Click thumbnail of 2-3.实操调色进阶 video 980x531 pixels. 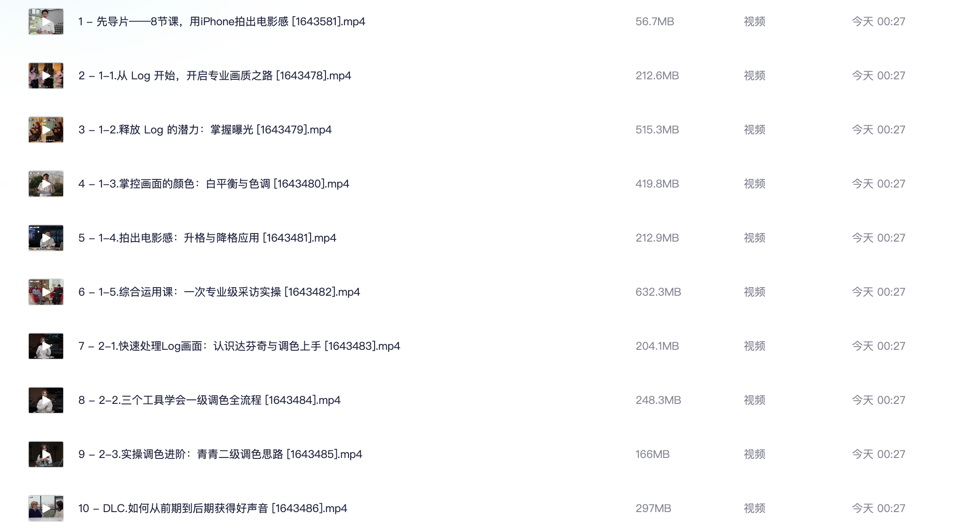click(x=46, y=454)
